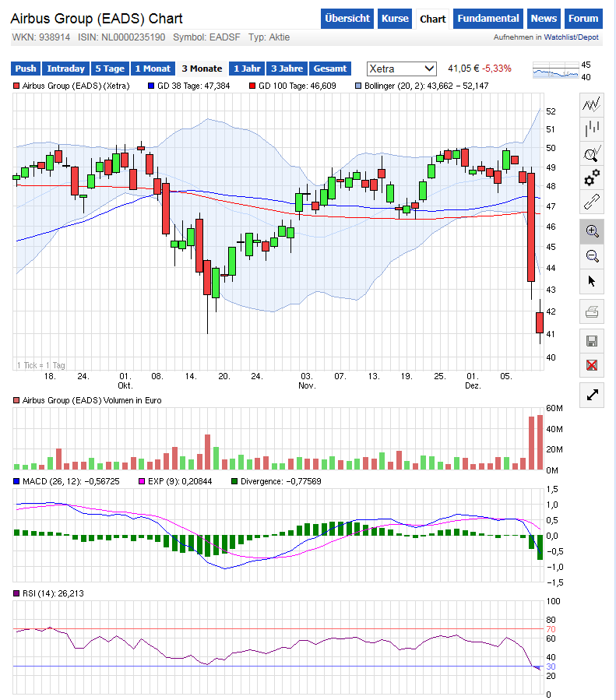This screenshot has height=700, width=616.
Task: Click 'GD 38 Tage: 47,384' legend text
Action: [x=193, y=86]
